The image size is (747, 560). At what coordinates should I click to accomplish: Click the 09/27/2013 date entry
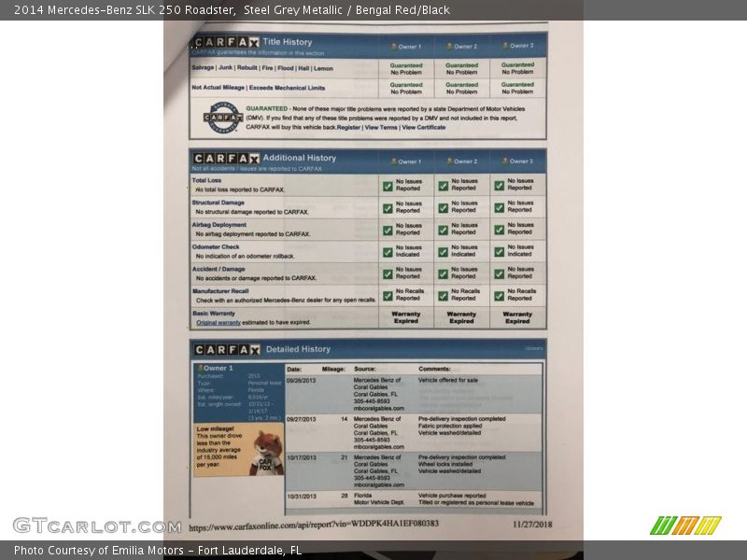pyautogui.click(x=301, y=419)
